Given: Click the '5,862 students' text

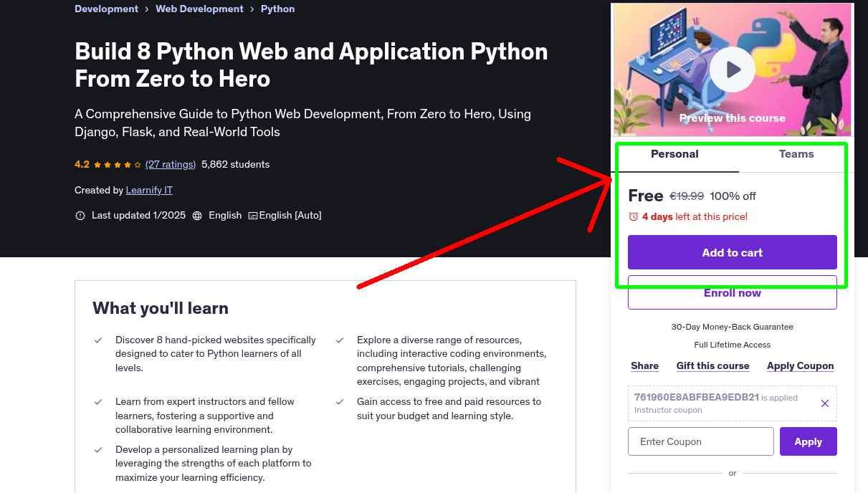Looking at the screenshot, I should [236, 165].
